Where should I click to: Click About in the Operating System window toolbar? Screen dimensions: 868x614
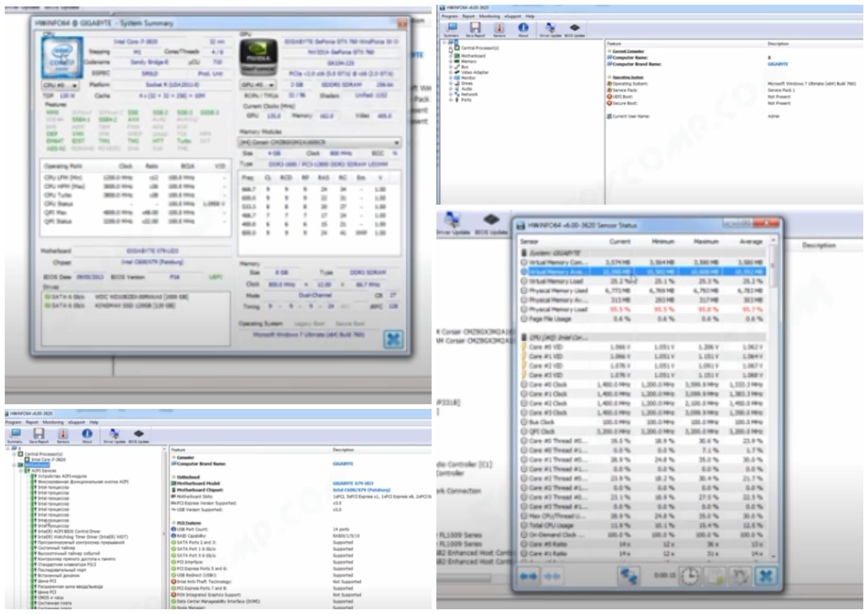pyautogui.click(x=523, y=30)
